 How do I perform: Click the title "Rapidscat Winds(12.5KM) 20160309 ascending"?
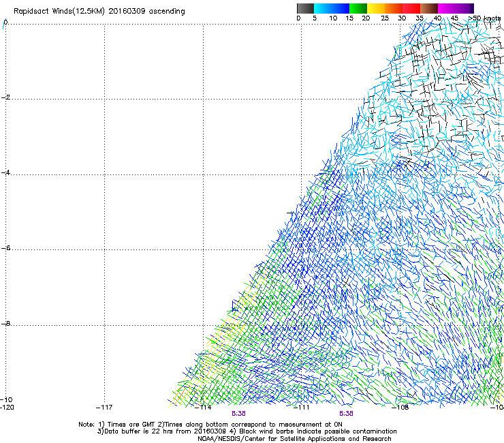tap(99, 12)
